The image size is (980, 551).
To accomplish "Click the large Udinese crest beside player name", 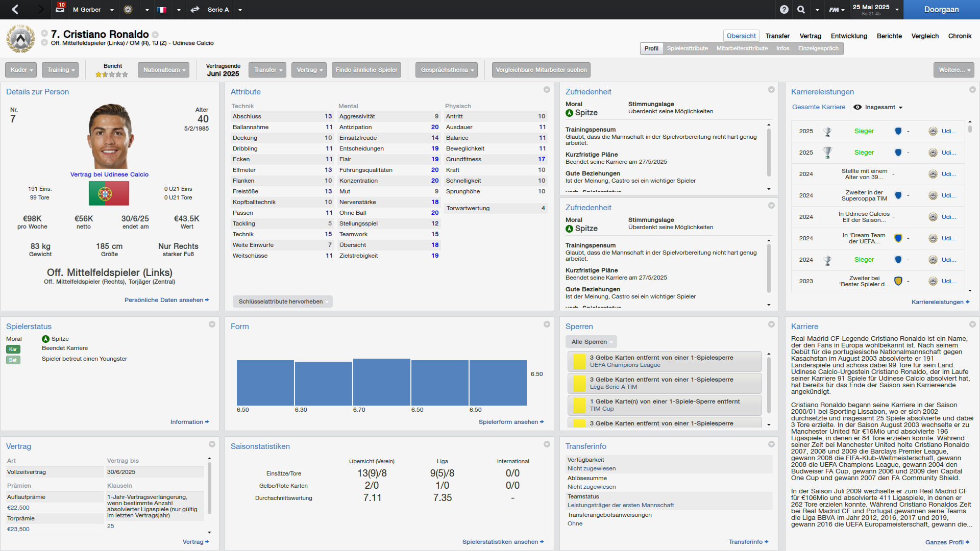I will point(21,39).
